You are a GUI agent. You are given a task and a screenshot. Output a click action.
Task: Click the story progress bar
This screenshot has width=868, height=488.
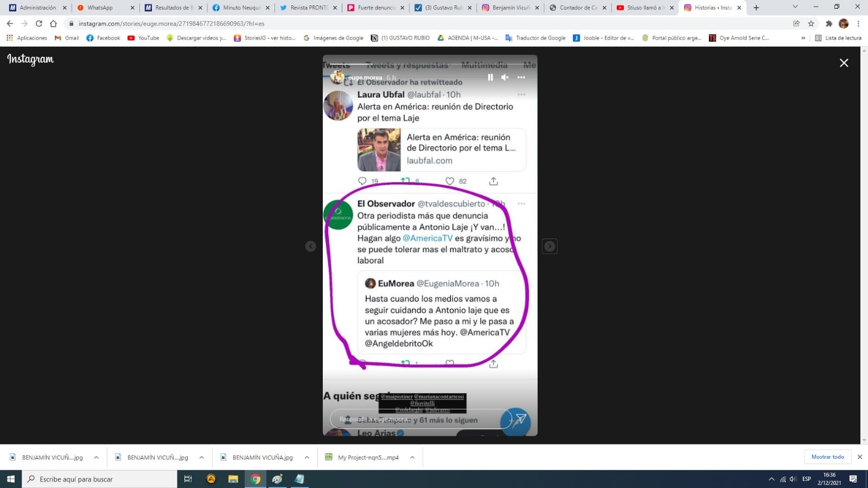coord(430,65)
